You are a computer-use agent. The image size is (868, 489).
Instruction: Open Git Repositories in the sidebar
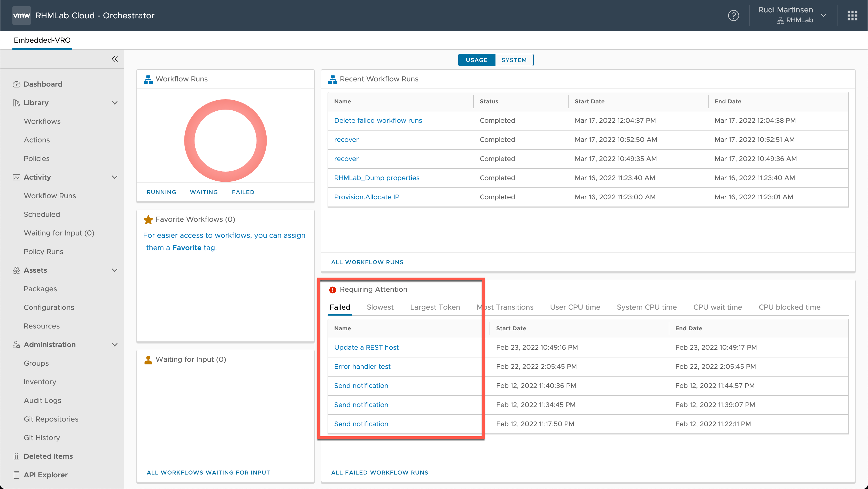pos(51,419)
